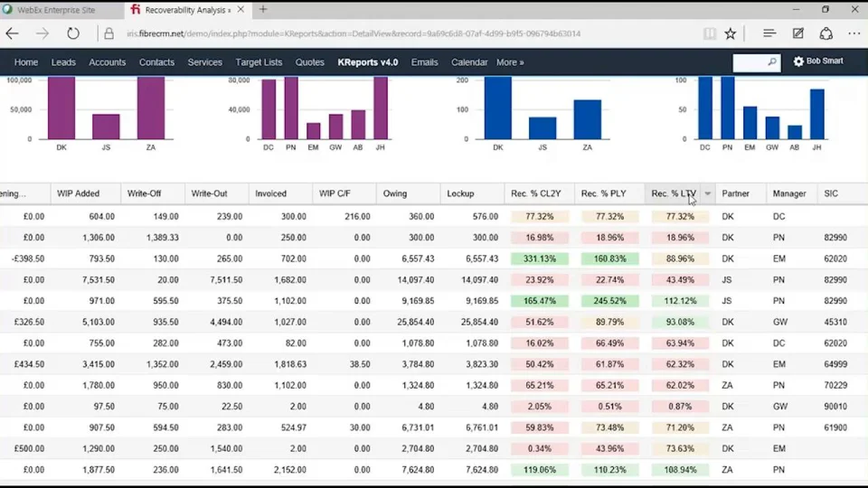Click the 38.50 WIP C/F value
868x488 pixels.
click(x=360, y=364)
